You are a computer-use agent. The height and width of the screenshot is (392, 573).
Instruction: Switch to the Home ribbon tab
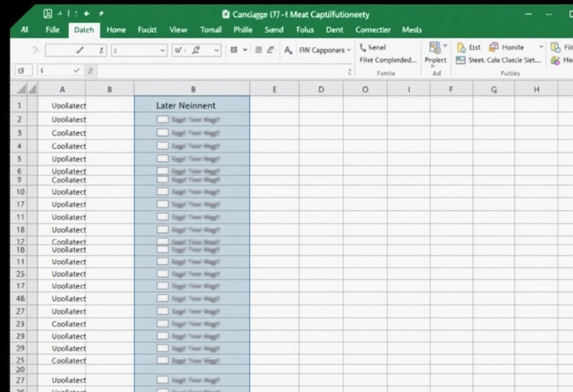116,30
